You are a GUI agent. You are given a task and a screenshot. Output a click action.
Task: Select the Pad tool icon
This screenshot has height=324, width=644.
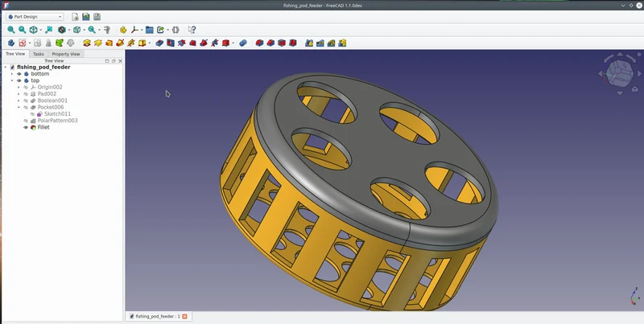coord(87,43)
